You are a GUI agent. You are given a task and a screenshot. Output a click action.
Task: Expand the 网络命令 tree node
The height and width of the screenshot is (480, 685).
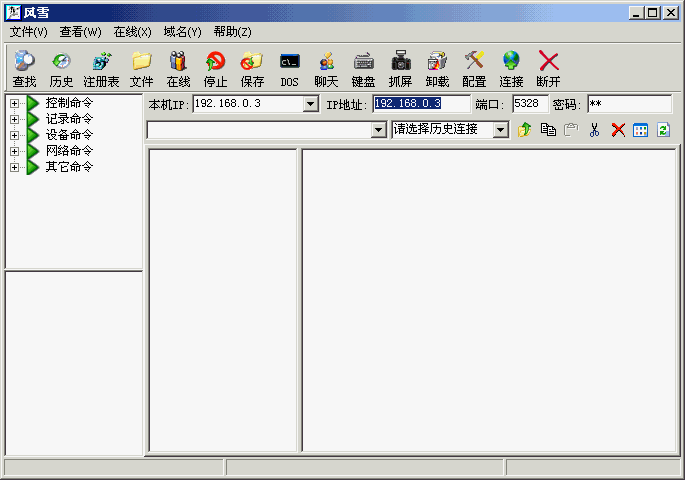(14, 151)
